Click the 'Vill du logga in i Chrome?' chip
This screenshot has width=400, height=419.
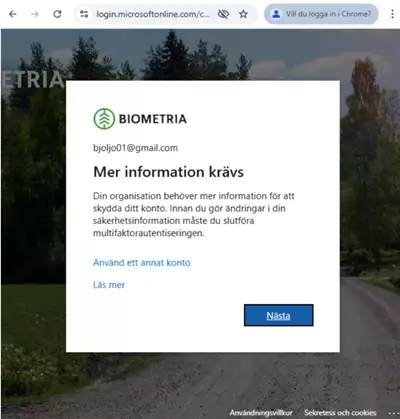pyautogui.click(x=321, y=14)
